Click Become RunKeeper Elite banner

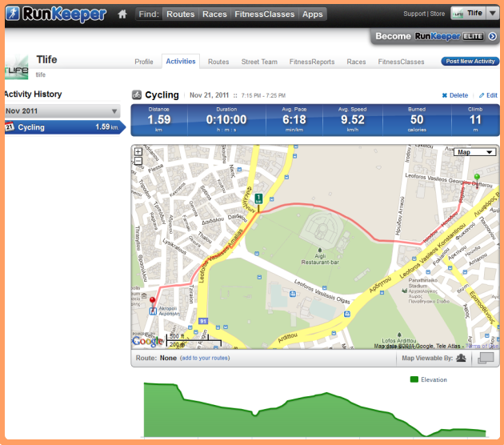(434, 36)
